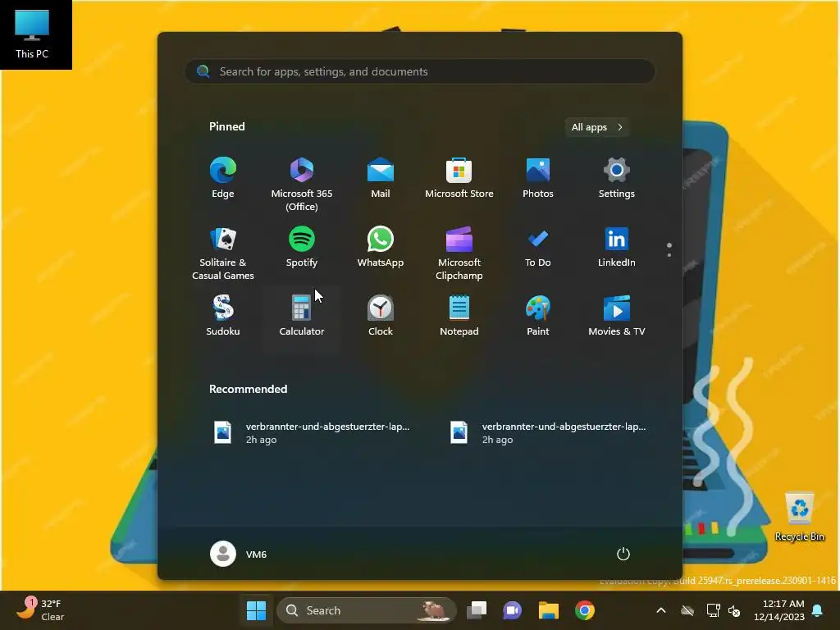840x630 pixels.
Task: Launch Microsoft 365 (Office)
Action: pos(302,184)
